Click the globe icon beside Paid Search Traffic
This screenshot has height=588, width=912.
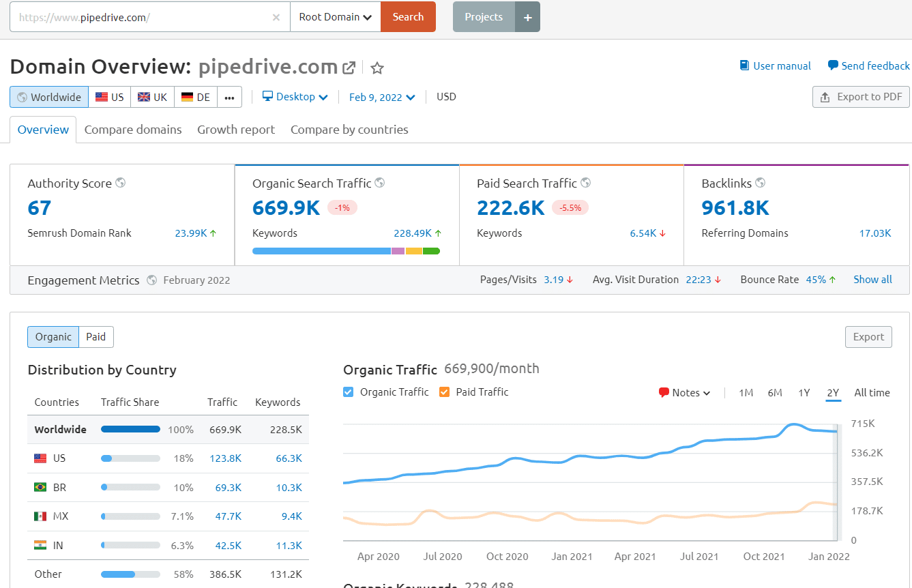(x=586, y=183)
